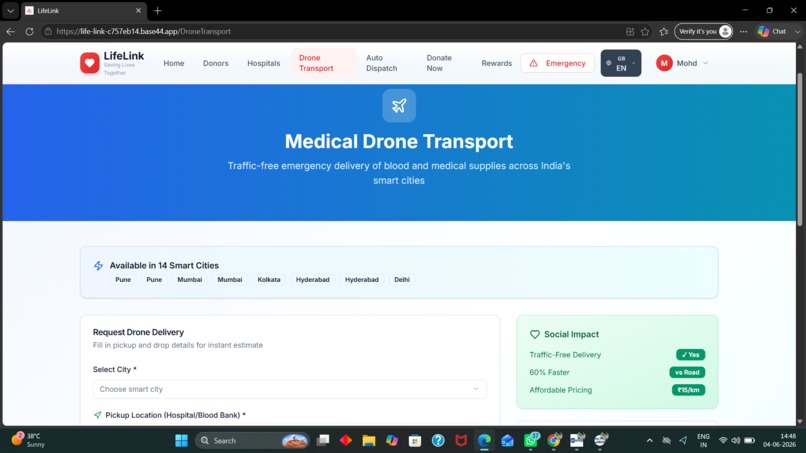Screen dimensions: 806x453
Task: Click the weather widget on taskbar
Action: pos(28,440)
